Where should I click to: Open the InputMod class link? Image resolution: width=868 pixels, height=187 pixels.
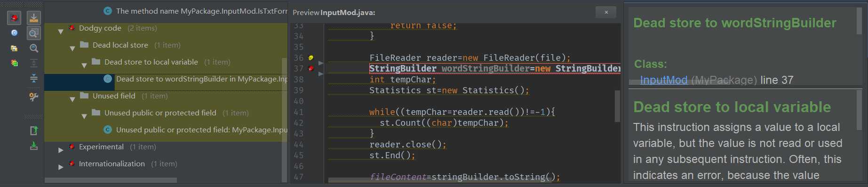[x=664, y=80]
